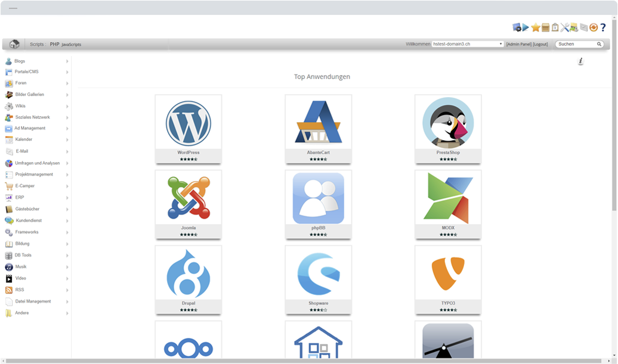Expand the Portale/CMS category arrow
Image resolution: width=618 pixels, height=364 pixels.
(67, 72)
